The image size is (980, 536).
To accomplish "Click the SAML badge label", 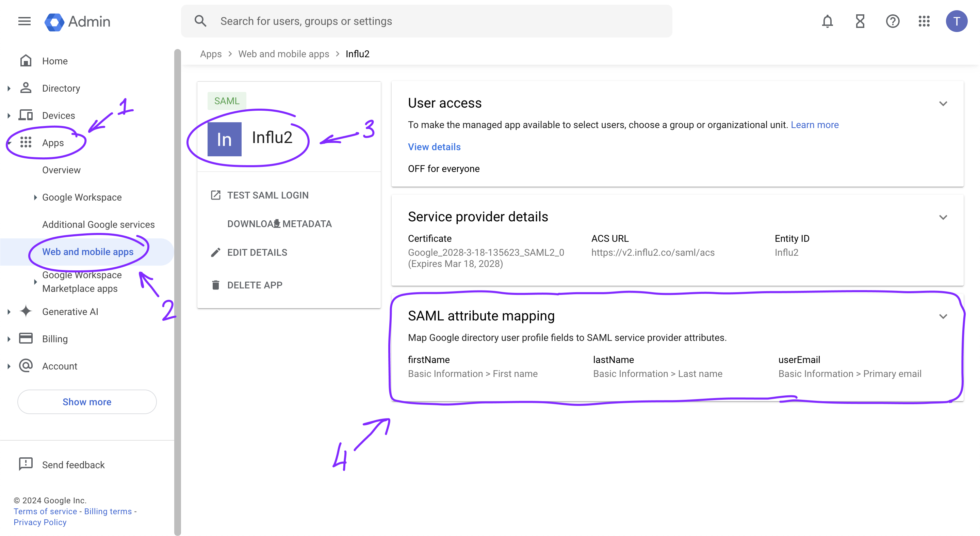I will pos(227,101).
